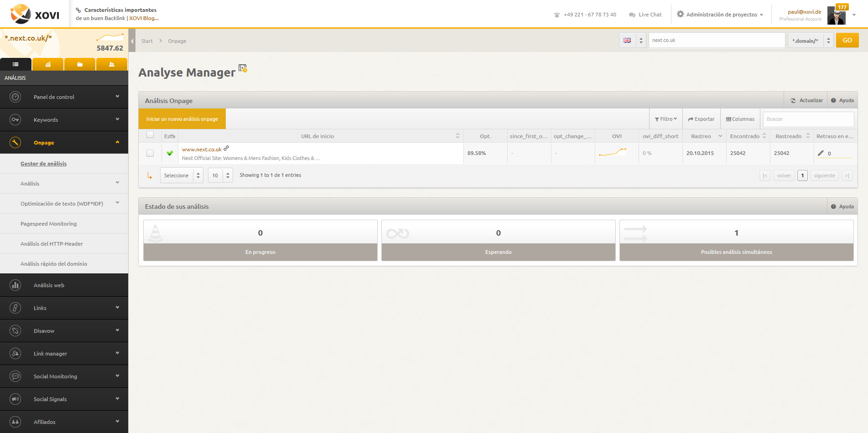Expand the Social Monitoring menu
The width and height of the screenshot is (868, 433).
pos(117,376)
